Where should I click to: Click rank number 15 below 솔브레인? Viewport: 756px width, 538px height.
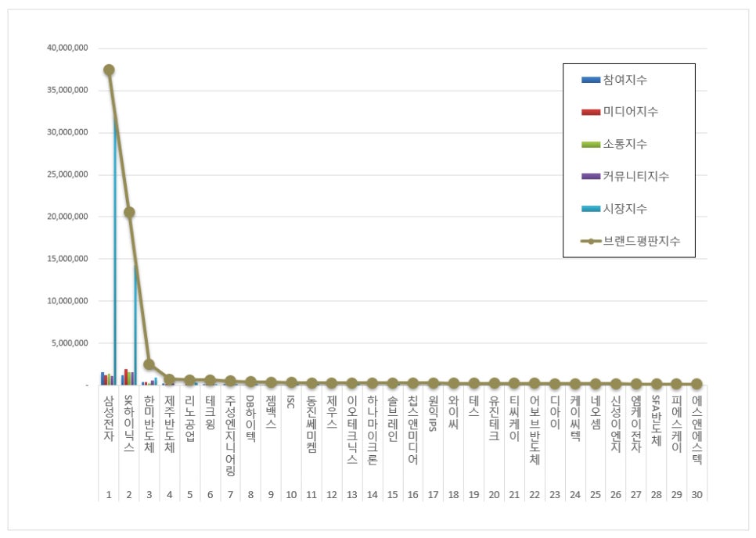coord(392,495)
